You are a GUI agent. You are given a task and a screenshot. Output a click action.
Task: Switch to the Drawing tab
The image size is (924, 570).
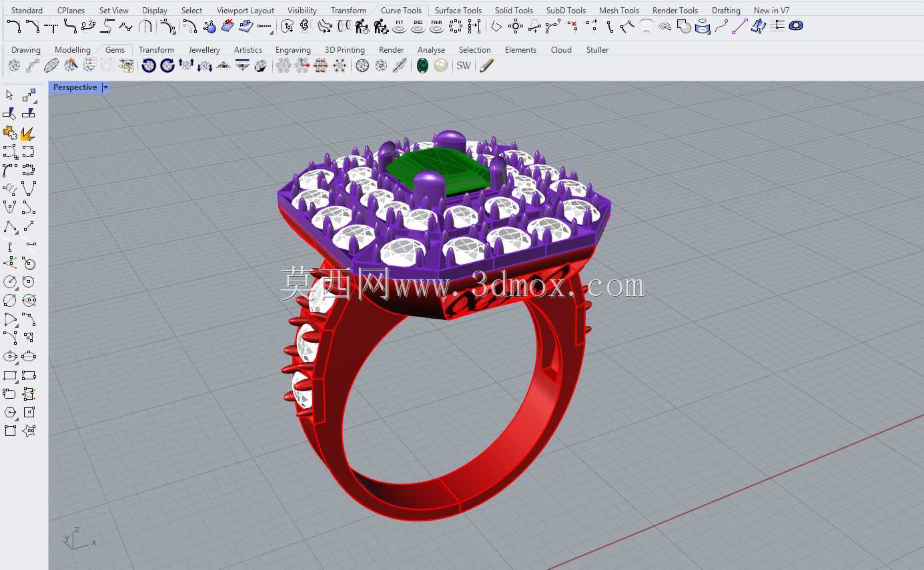(26, 50)
